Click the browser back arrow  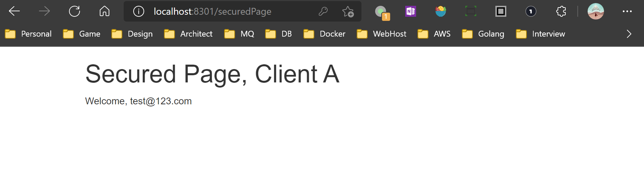(x=14, y=11)
